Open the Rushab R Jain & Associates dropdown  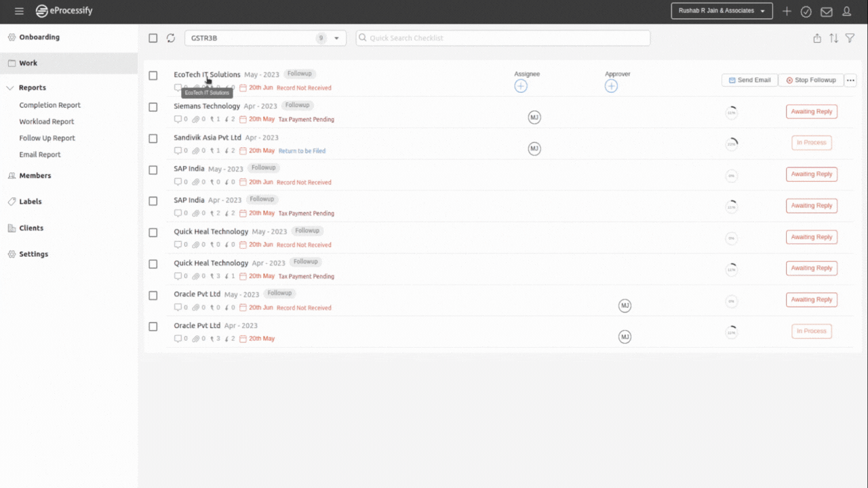(722, 11)
